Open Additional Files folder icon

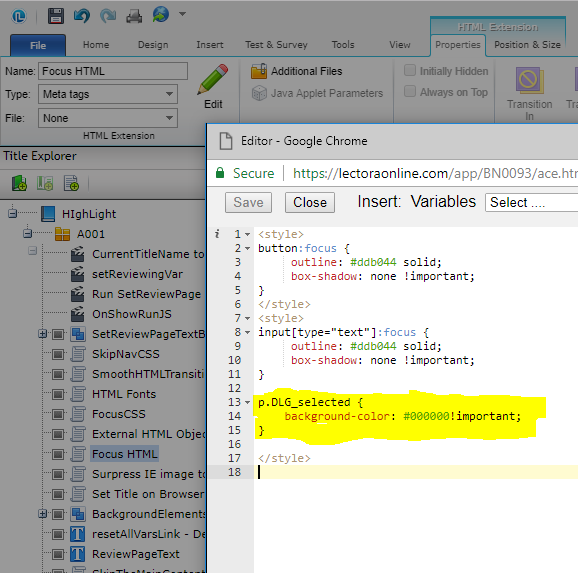click(259, 71)
